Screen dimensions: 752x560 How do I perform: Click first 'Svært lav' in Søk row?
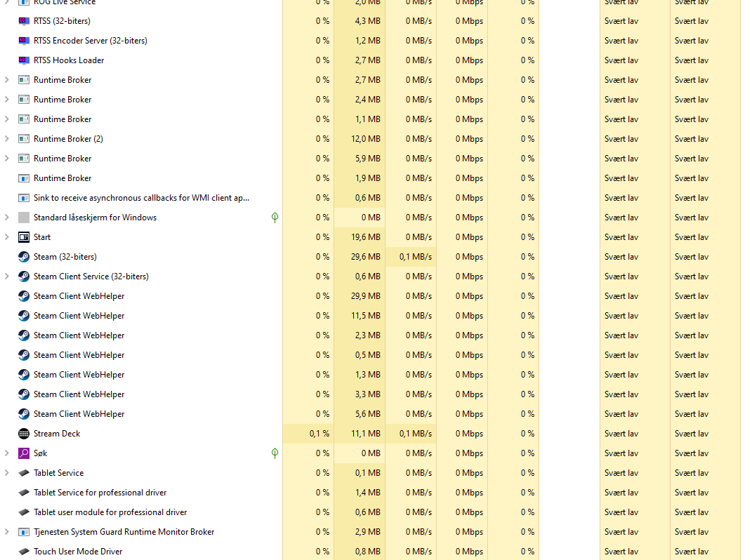point(621,453)
